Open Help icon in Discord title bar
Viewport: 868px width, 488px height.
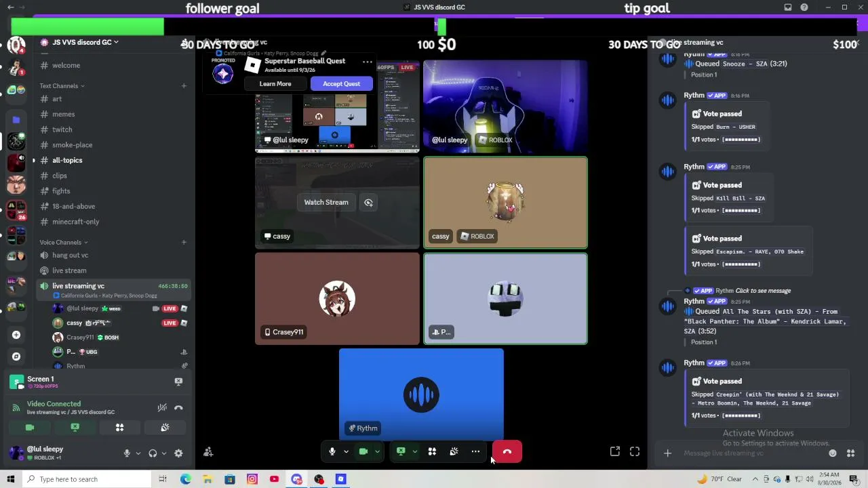(804, 7)
